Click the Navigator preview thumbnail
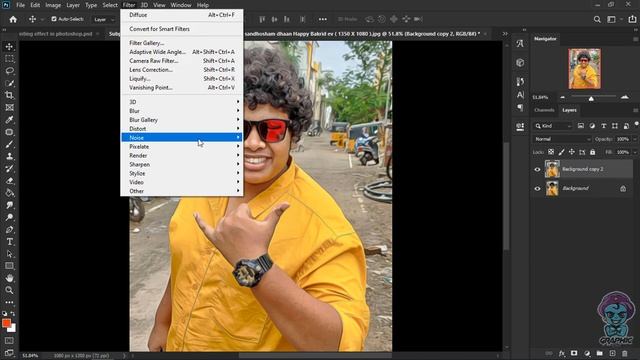 [584, 69]
